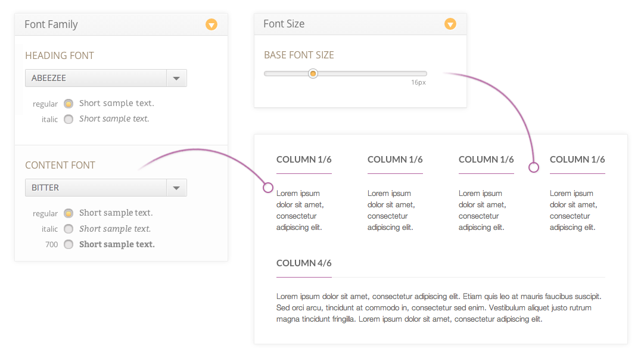
Task: Select italic style for the content font
Action: coord(69,229)
